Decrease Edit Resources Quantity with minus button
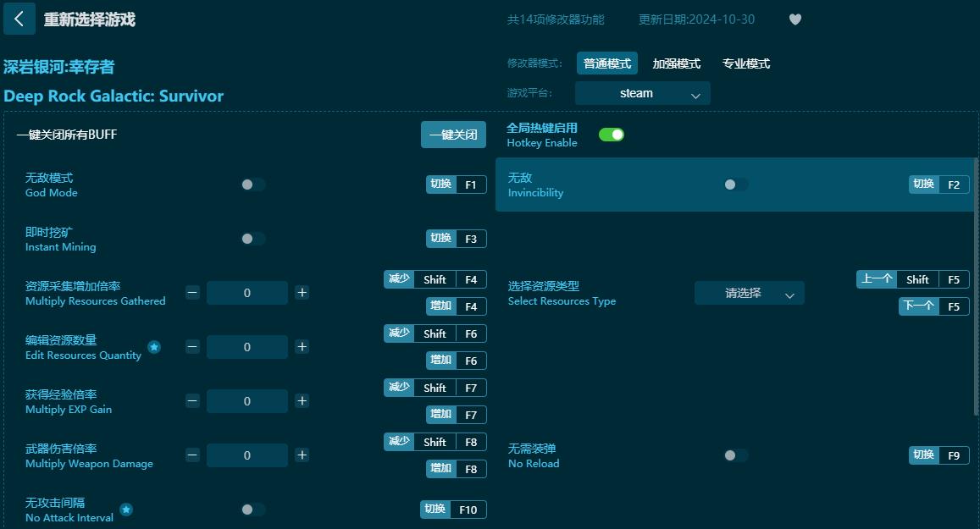 [192, 347]
